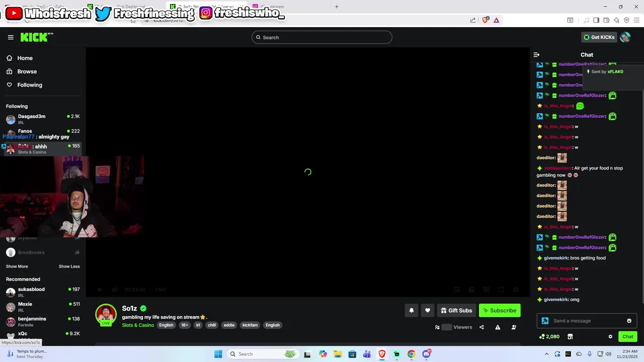Open Brave Shields icon
This screenshot has width=644, height=362.
[x=486, y=20]
